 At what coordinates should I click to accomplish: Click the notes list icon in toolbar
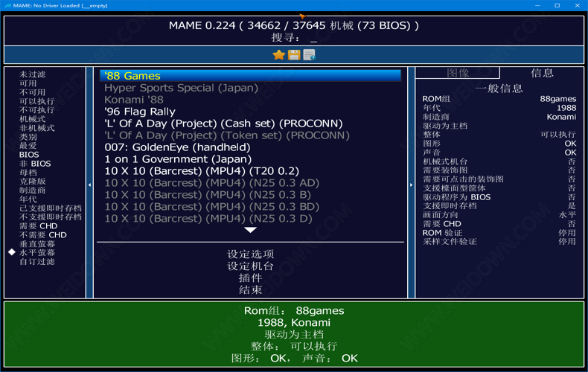(310, 55)
